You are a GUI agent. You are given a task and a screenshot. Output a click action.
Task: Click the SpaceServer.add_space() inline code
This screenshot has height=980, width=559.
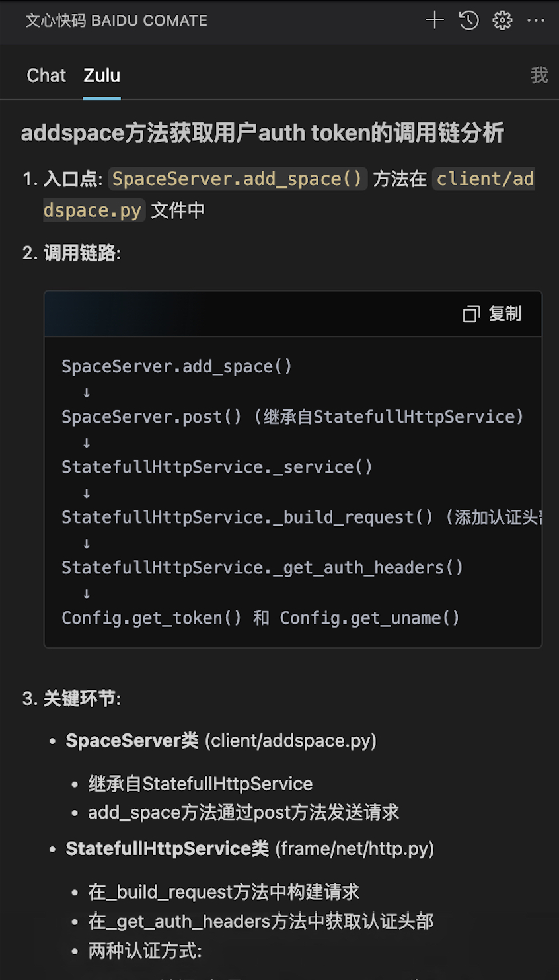tap(237, 179)
